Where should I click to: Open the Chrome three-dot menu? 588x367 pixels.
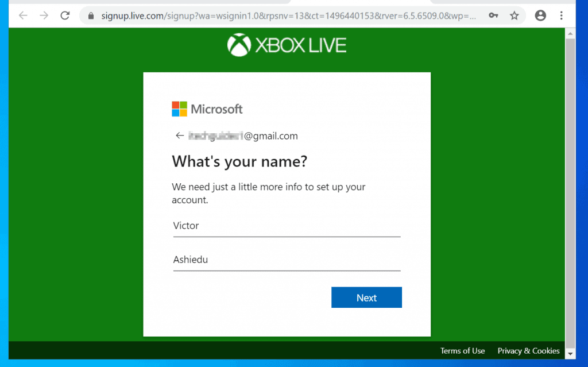561,16
